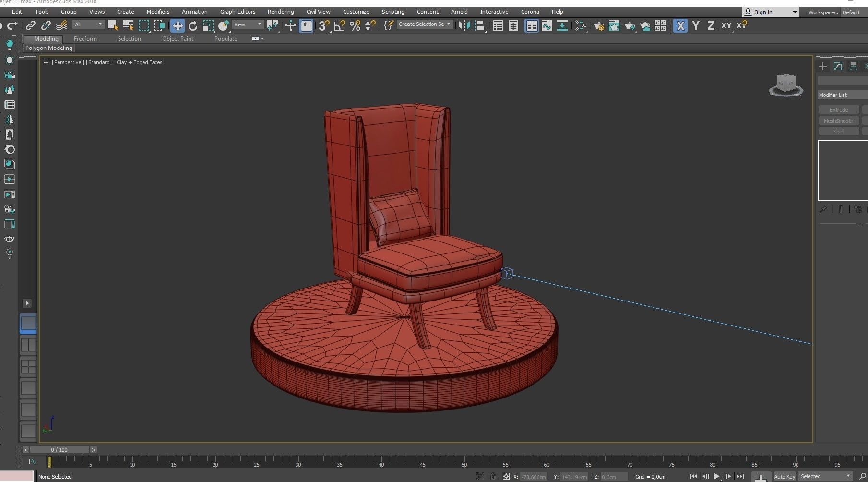The width and height of the screenshot is (868, 482).
Task: Open the Create Selection Set dropdown
Action: click(x=425, y=24)
